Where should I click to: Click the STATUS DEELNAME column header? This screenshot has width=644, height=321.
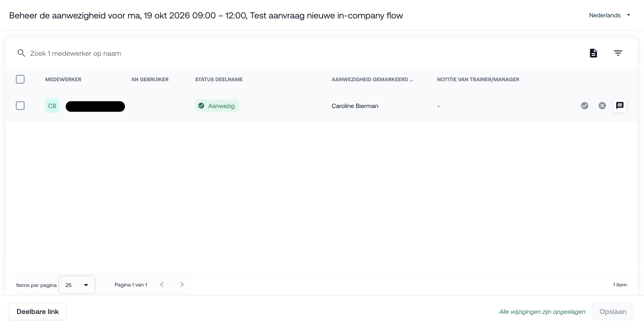[219, 79]
